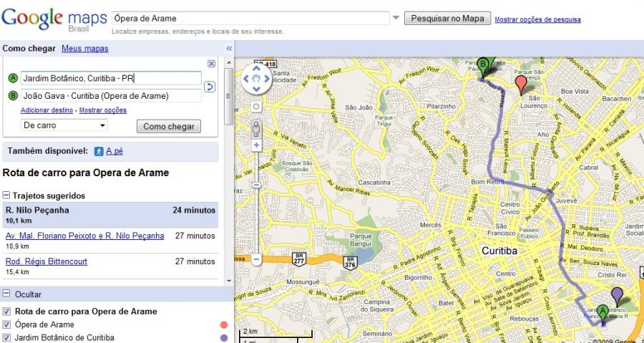Select the Rod. Régis Bittencourt route
Image resolution: width=644 pixels, height=343 pixels.
click(47, 261)
